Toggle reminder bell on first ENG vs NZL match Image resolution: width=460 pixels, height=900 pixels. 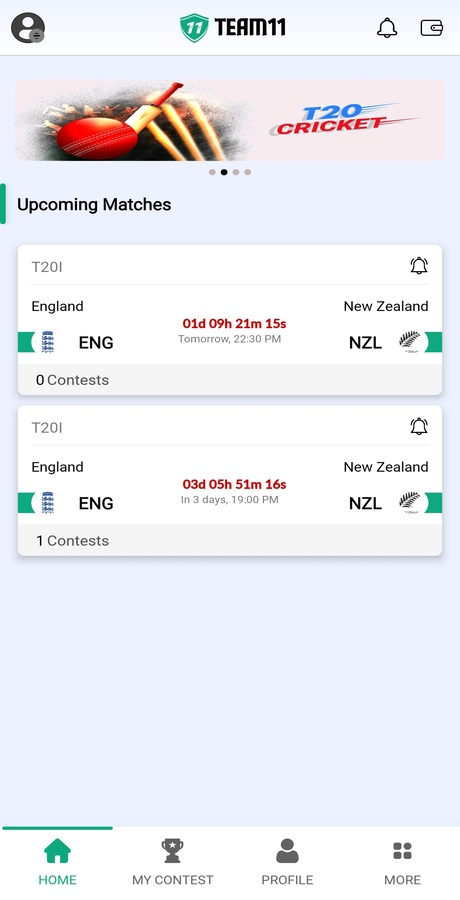[x=419, y=266]
